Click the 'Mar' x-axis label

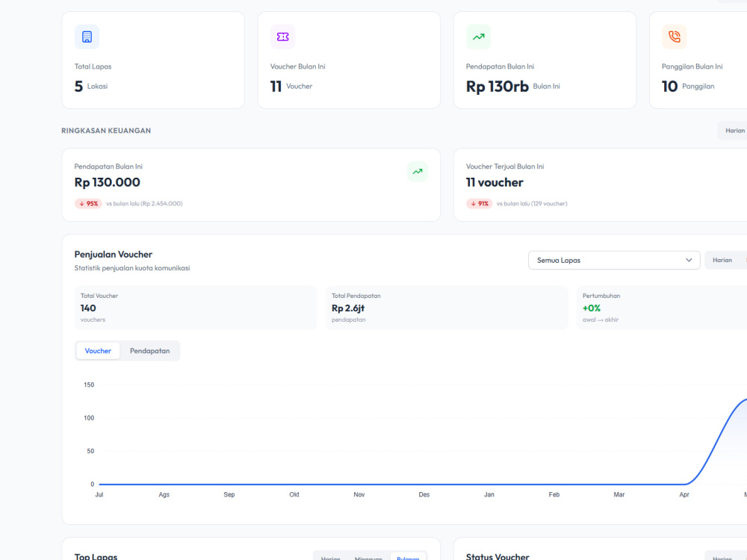(x=619, y=495)
